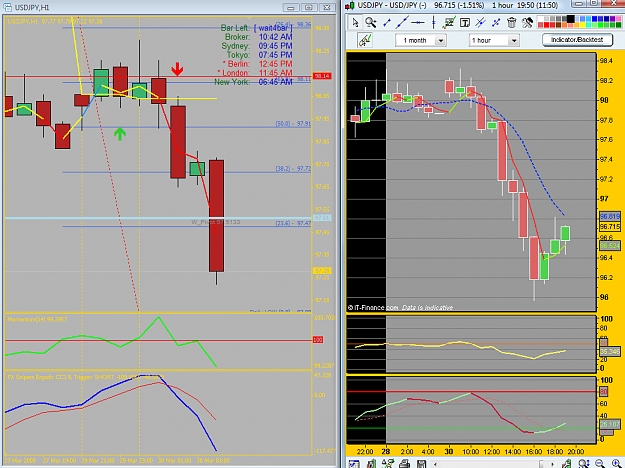The height and width of the screenshot is (468, 625).
Task: Click the Momentum(14) indicator label
Action: coord(37,319)
